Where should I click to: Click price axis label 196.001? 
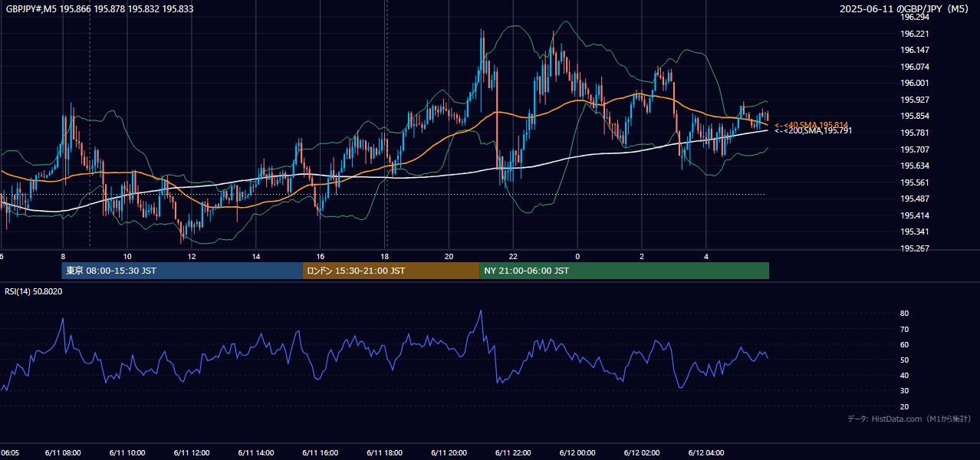(x=914, y=83)
